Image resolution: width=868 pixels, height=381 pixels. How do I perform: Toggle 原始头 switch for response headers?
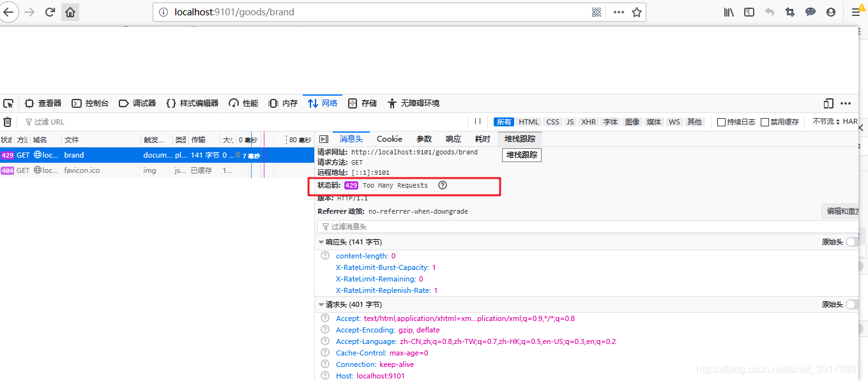pyautogui.click(x=852, y=242)
